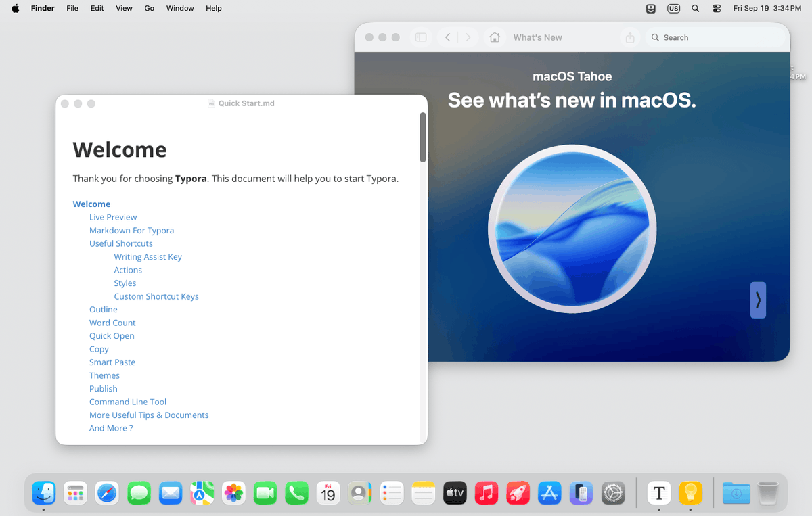Open the Edit menu
Screen dimensions: 812x516
(97, 8)
